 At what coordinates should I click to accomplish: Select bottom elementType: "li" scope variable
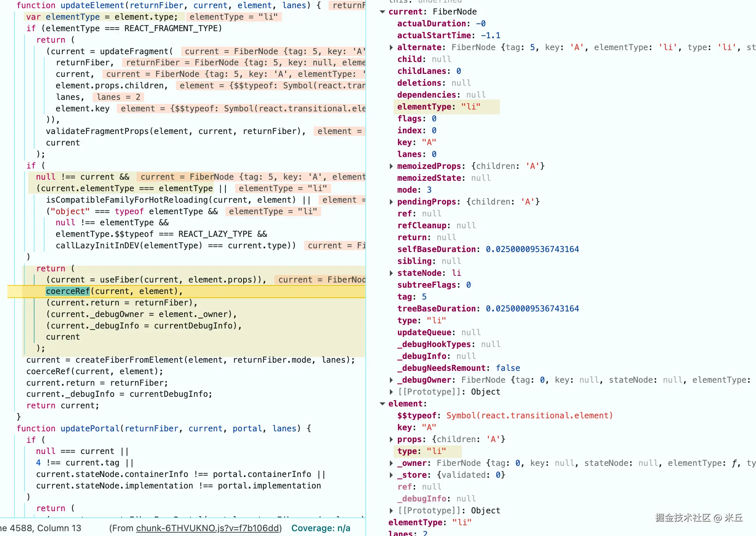click(x=430, y=523)
